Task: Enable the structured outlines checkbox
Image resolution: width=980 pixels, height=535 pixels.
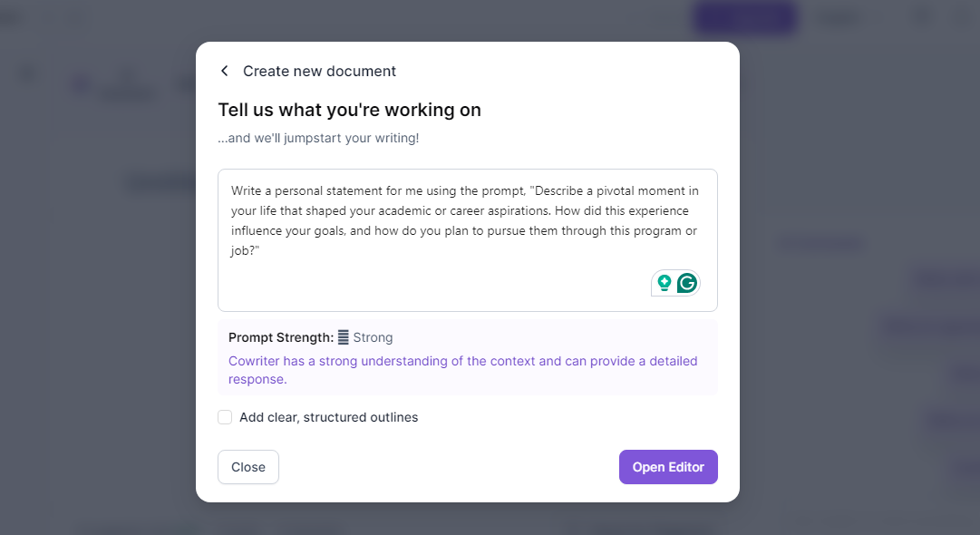Action: [225, 417]
